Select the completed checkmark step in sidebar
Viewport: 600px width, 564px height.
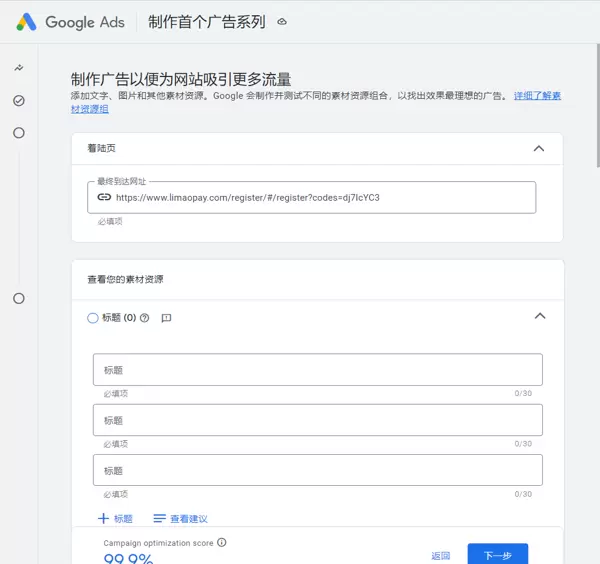point(18,101)
